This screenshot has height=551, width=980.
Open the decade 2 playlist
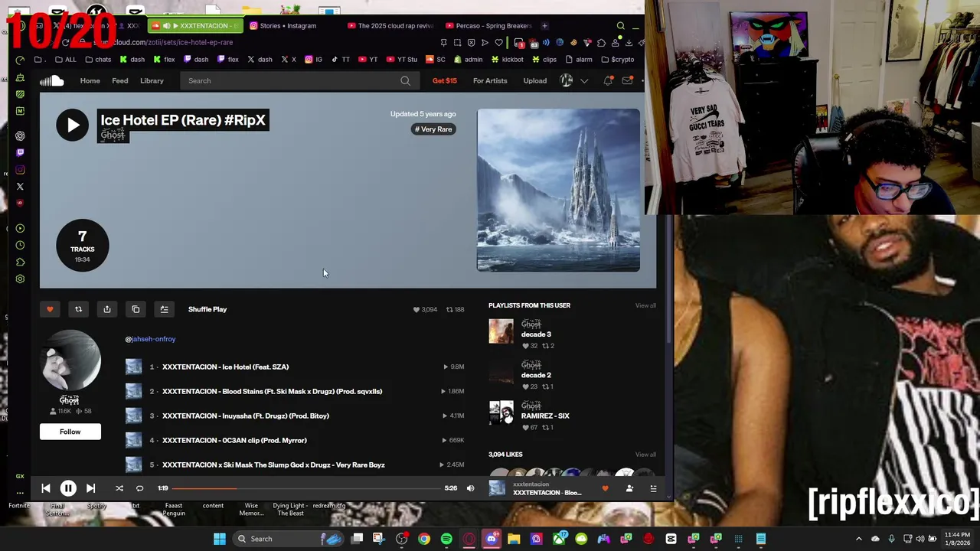(x=536, y=375)
